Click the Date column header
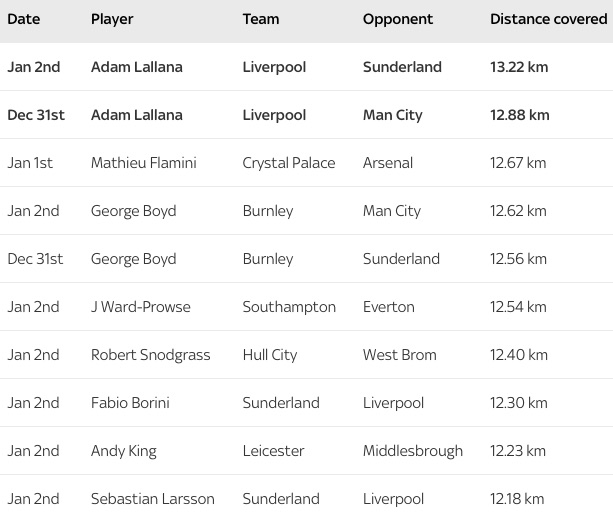 pyautogui.click(x=23, y=19)
